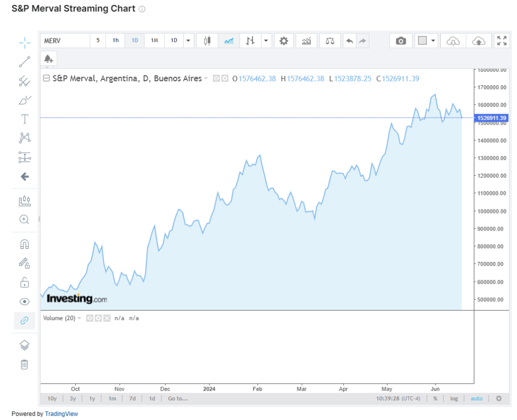Click the MERV symbol input field
The width and height of the screenshot is (517, 420).
[x=65, y=41]
